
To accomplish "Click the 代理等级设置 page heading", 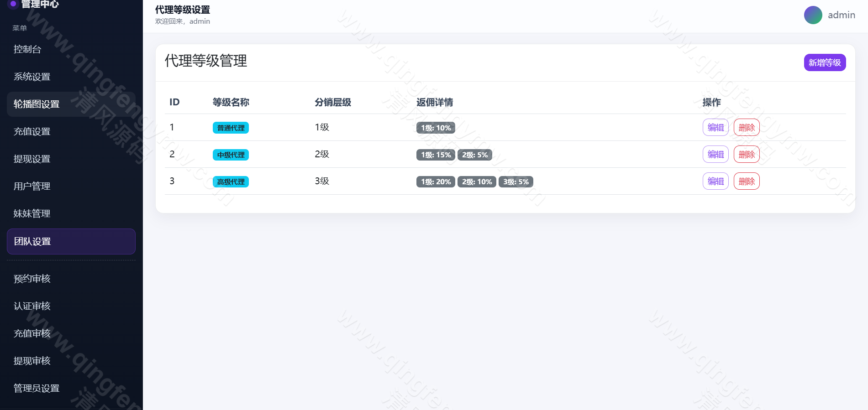I will tap(183, 10).
